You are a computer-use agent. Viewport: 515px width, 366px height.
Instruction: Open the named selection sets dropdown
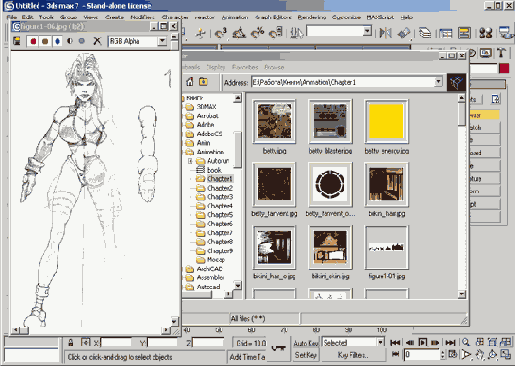point(367,31)
